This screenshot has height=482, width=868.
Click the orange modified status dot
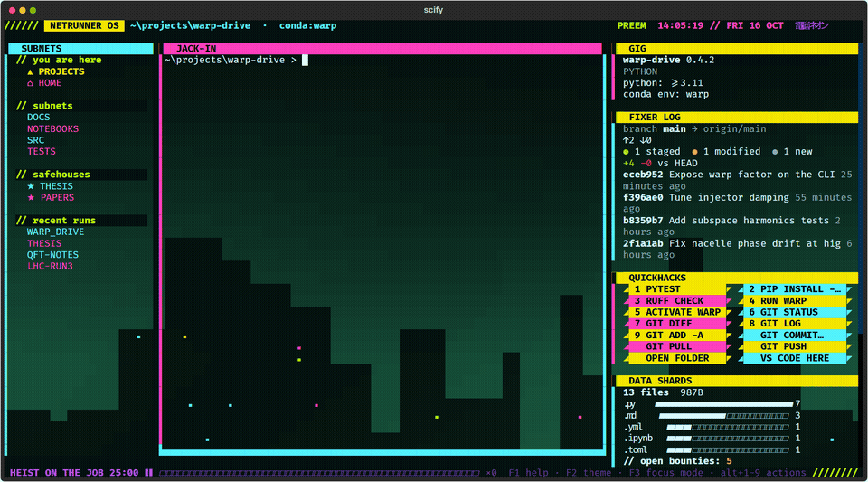[x=694, y=152]
